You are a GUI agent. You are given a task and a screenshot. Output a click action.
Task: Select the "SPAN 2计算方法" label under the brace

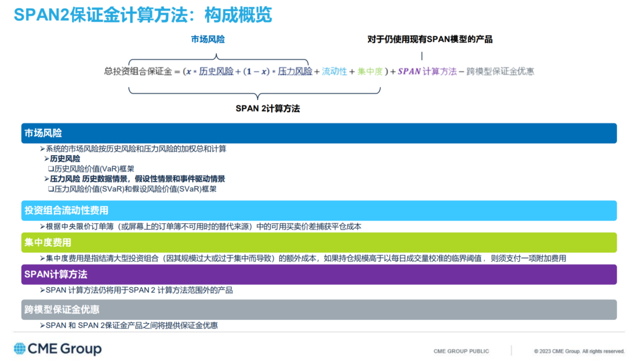coord(268,109)
